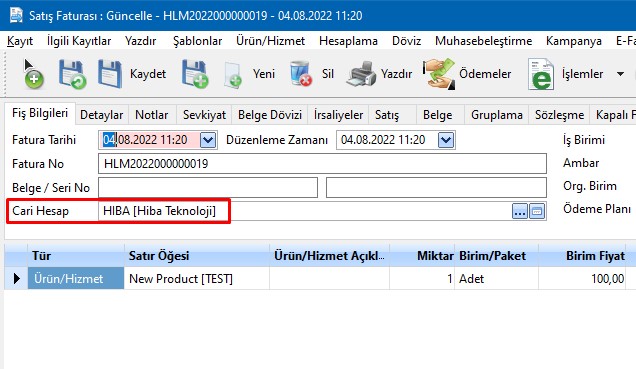Open Cari Hesap lookup ellipsis button
Screen dimensions: 636x369
pos(520,211)
